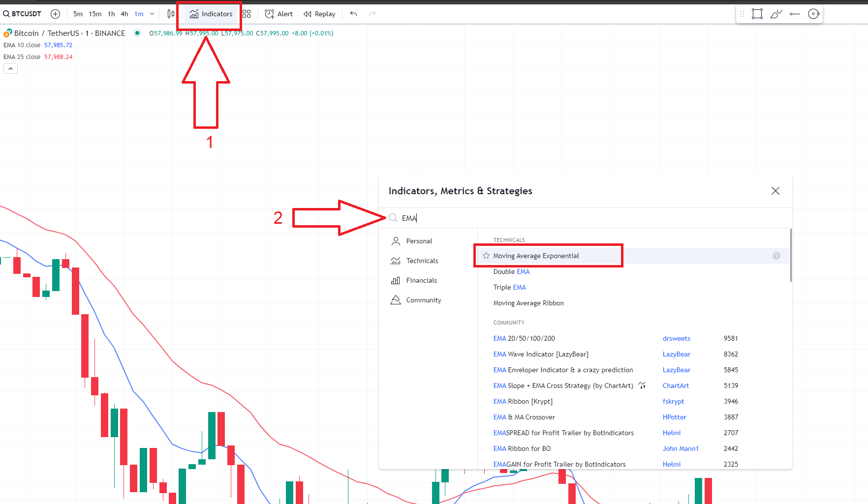Click the target settings icon in floating toolbar

(814, 14)
